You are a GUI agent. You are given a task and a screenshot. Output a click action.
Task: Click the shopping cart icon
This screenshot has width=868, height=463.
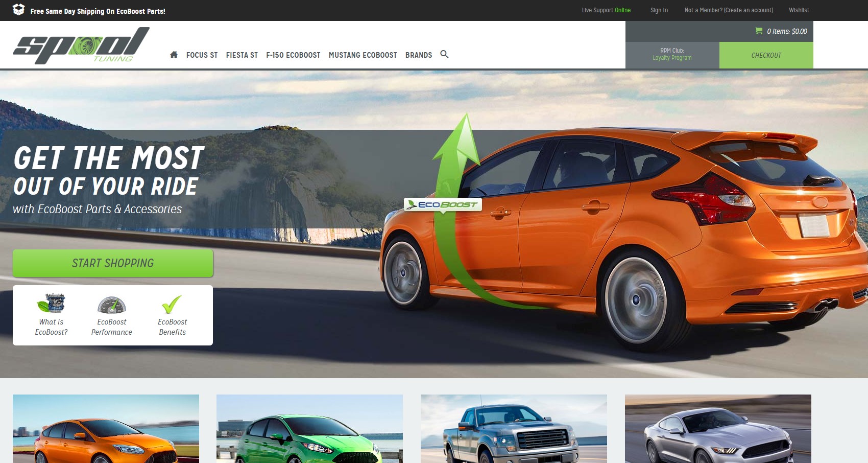(759, 31)
